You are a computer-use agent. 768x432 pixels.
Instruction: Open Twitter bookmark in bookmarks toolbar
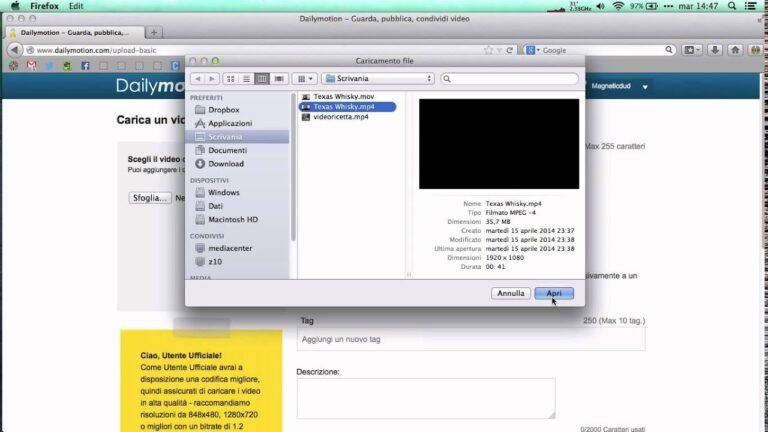coord(49,65)
